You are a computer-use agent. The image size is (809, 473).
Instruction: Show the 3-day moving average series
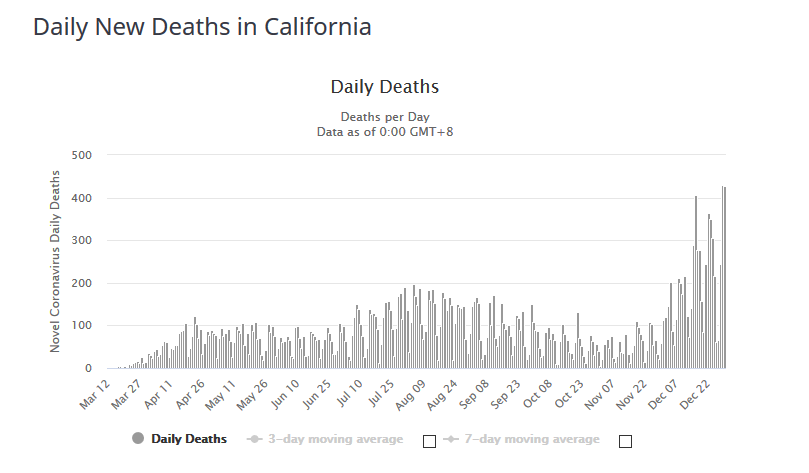tap(334, 439)
